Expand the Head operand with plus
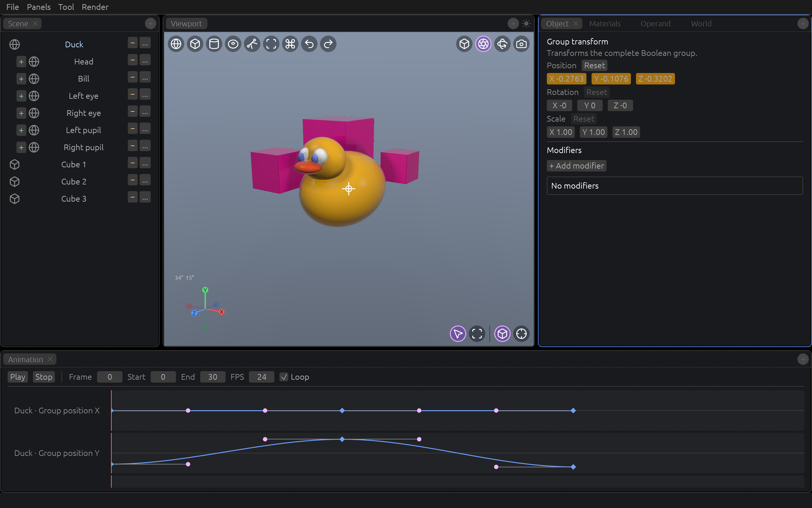The width and height of the screenshot is (812, 508). [x=21, y=62]
